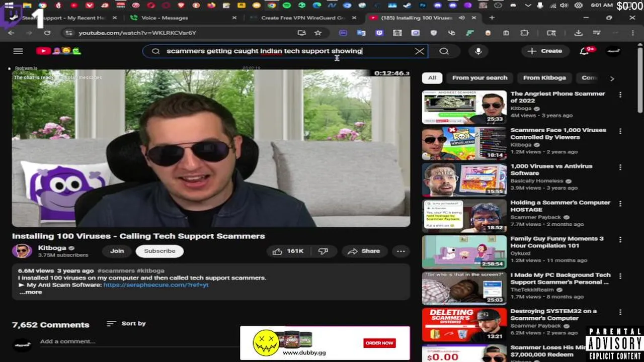This screenshot has height=362, width=644.
Task: Clear the search box with the X
Action: (419, 51)
